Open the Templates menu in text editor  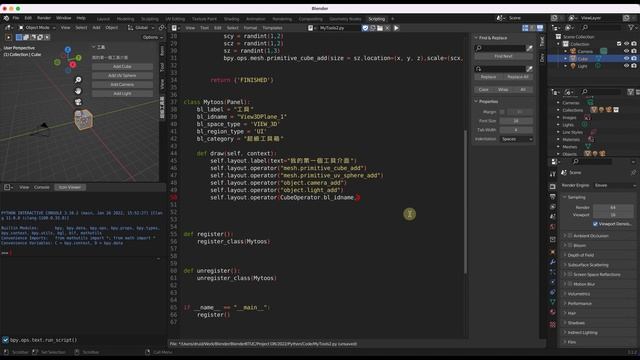coord(272,28)
